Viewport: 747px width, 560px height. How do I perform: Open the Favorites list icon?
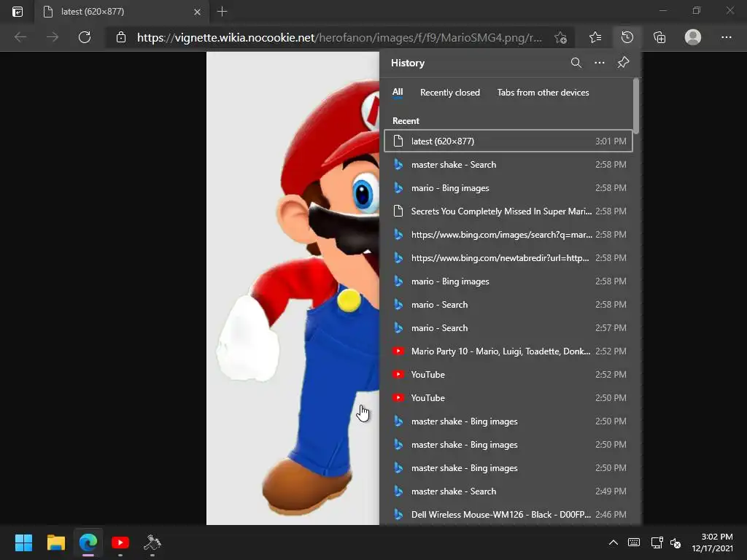pyautogui.click(x=595, y=37)
